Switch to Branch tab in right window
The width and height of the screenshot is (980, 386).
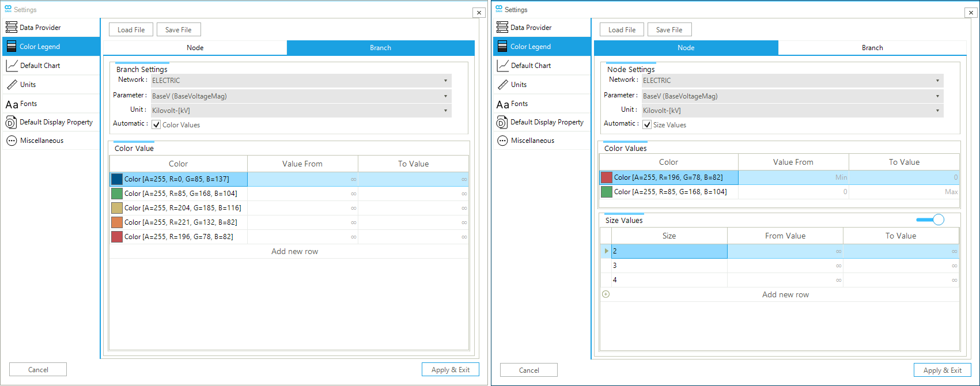coord(872,48)
